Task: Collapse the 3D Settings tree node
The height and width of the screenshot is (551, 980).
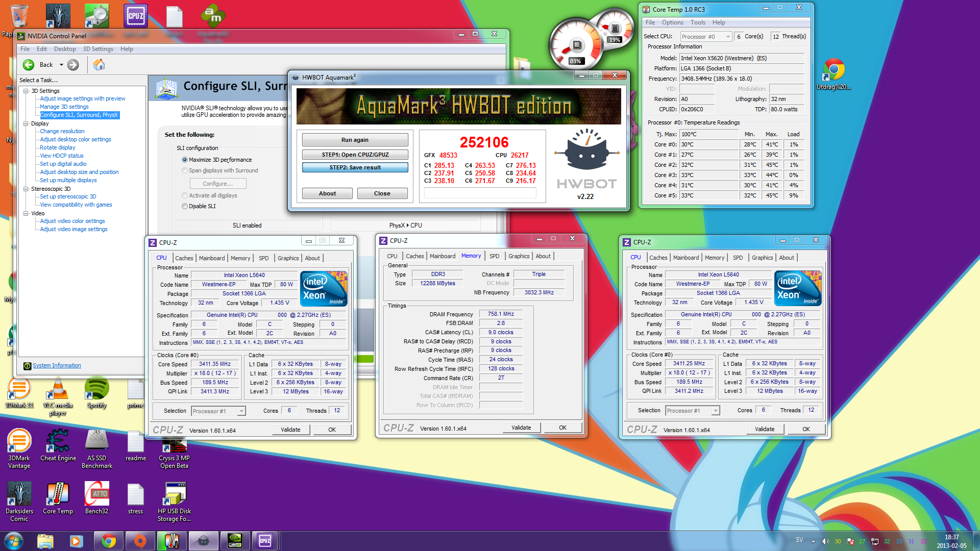Action: 26,91
